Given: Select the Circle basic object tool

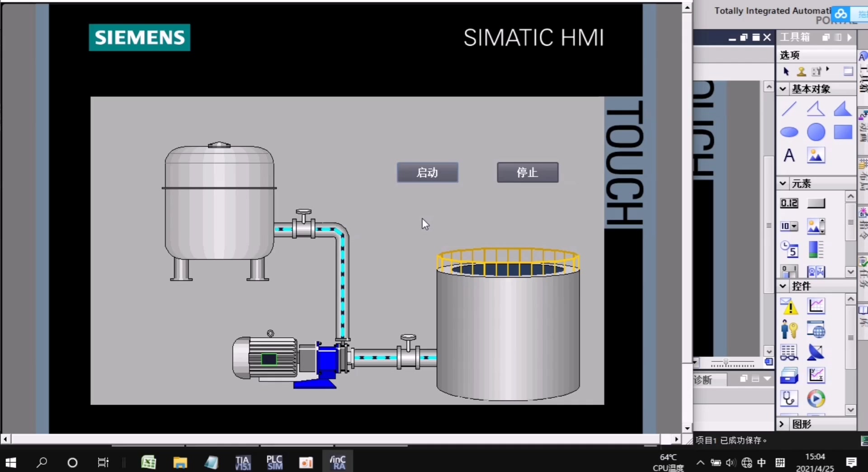Looking at the screenshot, I should point(816,132).
